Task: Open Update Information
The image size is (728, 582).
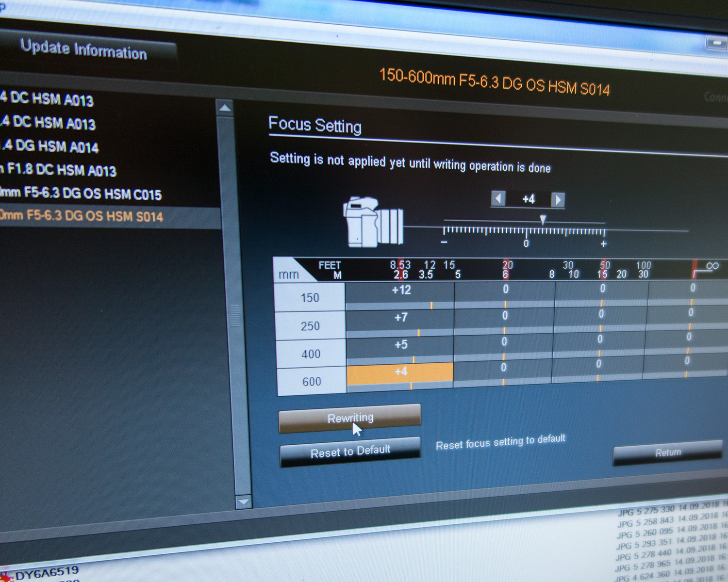Action: [83, 50]
